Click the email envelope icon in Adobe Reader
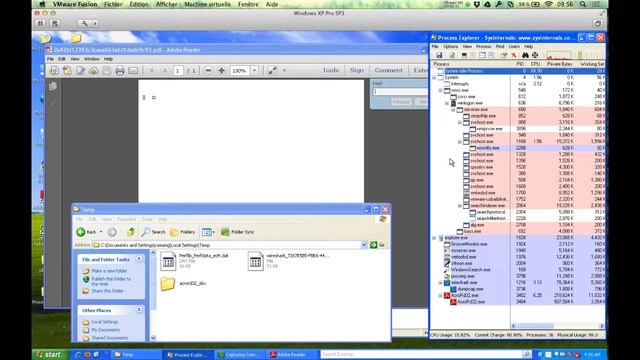640x360 pixels. point(133,71)
